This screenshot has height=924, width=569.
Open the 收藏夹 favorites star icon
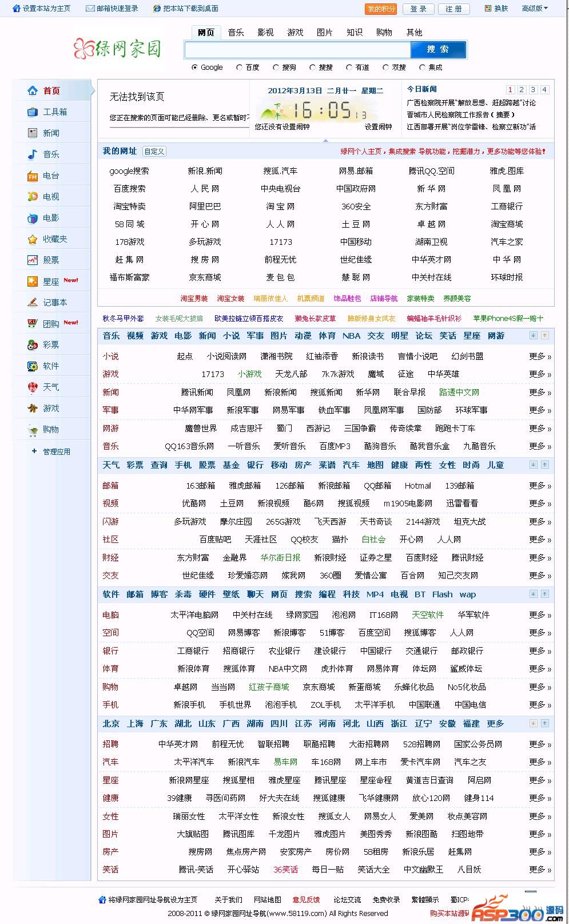33,239
